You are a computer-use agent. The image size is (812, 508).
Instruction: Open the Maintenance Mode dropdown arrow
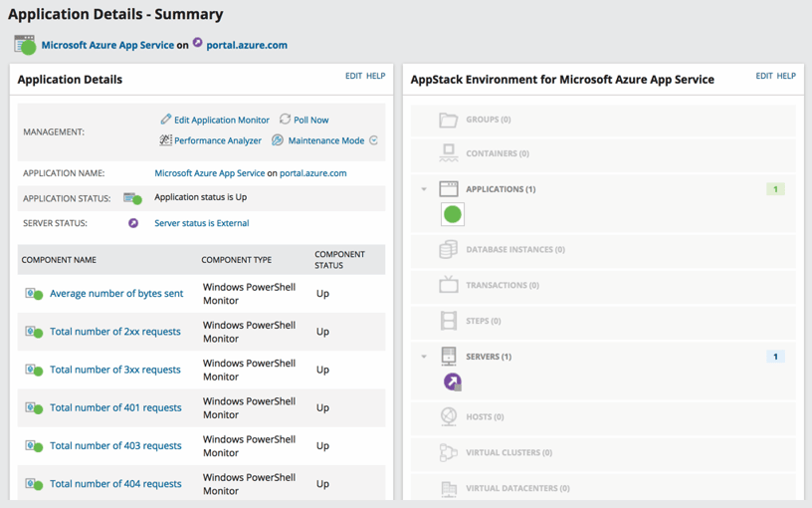374,140
